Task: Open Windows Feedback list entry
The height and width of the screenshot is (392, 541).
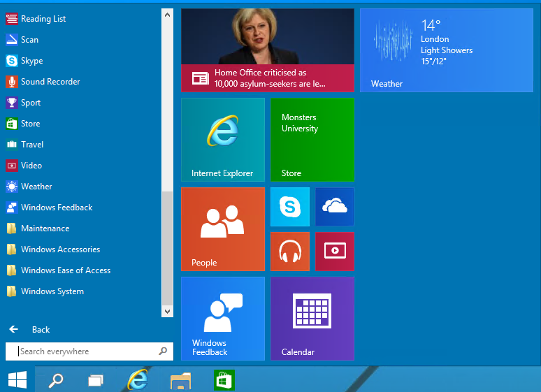Action: point(49,208)
